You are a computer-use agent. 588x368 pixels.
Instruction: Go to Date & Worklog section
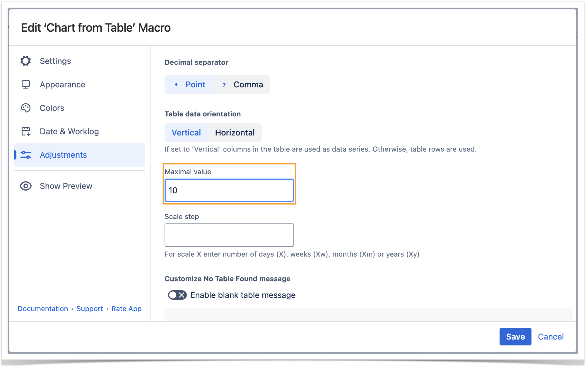click(x=69, y=131)
